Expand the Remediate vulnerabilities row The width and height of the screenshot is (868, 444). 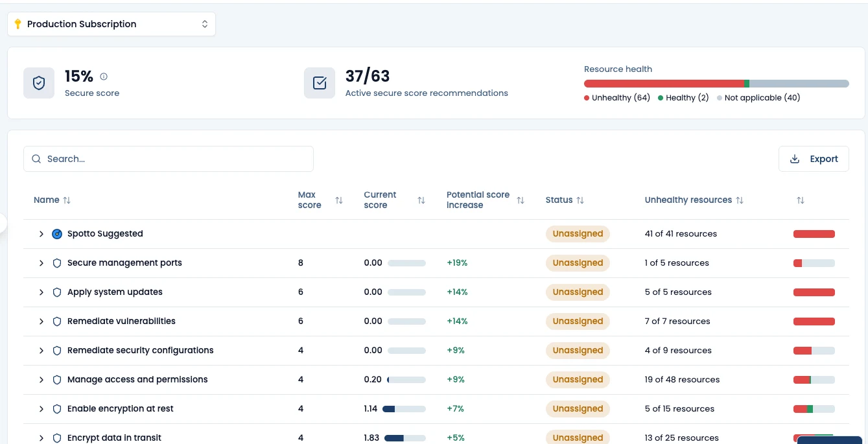tap(41, 321)
